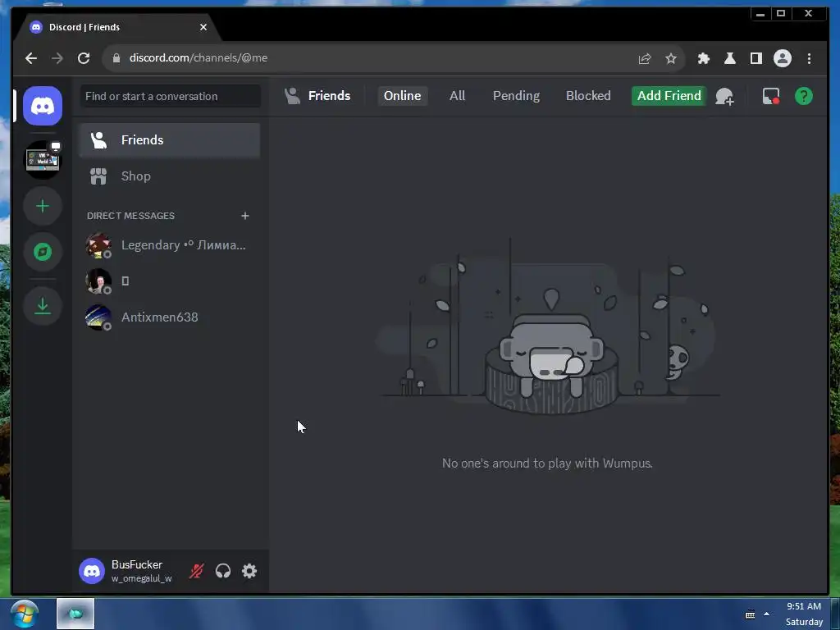Switch to All friends tab
This screenshot has width=840, height=630.
457,96
